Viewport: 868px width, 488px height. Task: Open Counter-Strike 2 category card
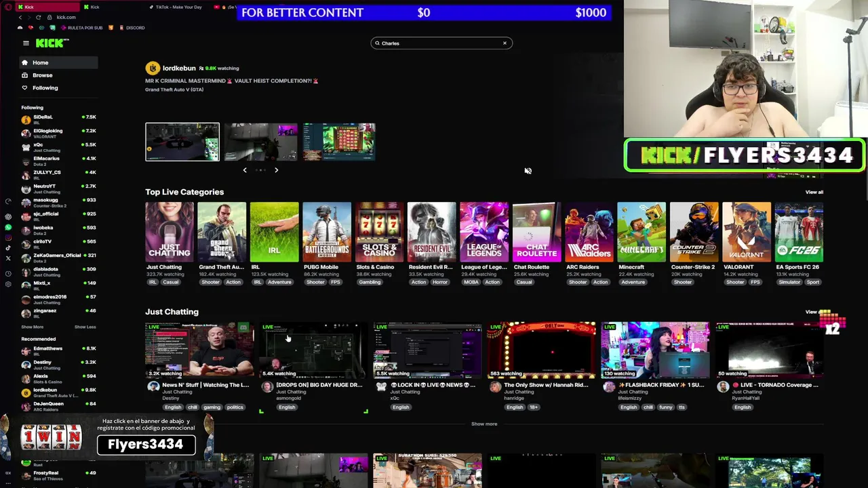(694, 232)
